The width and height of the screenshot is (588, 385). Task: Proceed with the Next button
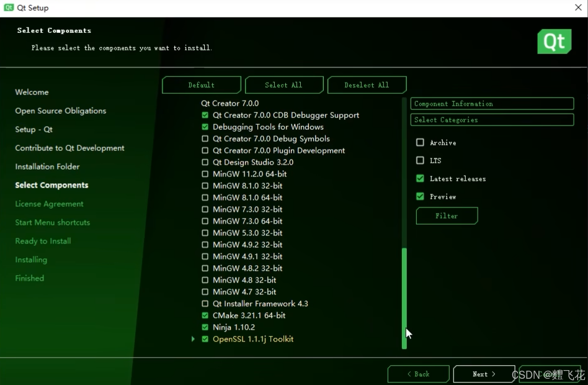[x=484, y=374]
